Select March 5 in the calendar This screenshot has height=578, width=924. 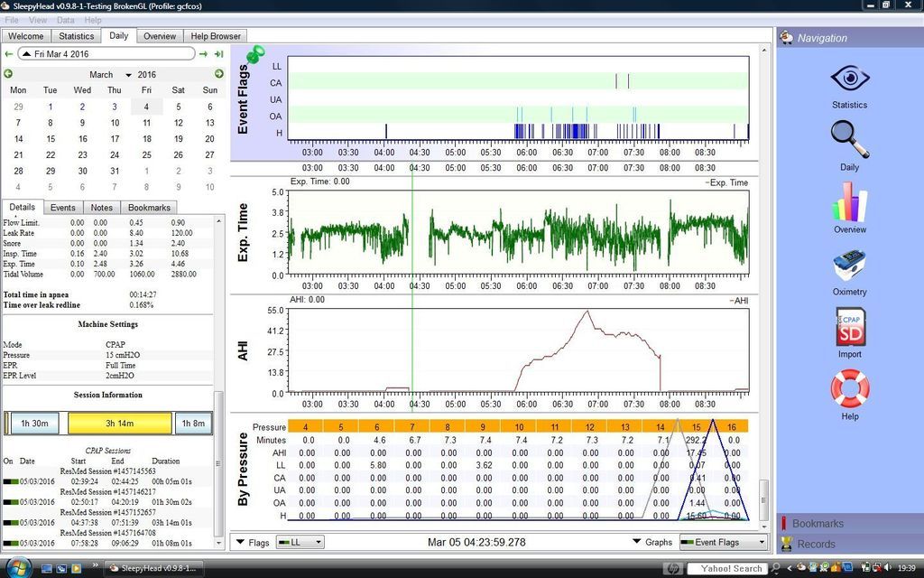click(x=178, y=107)
